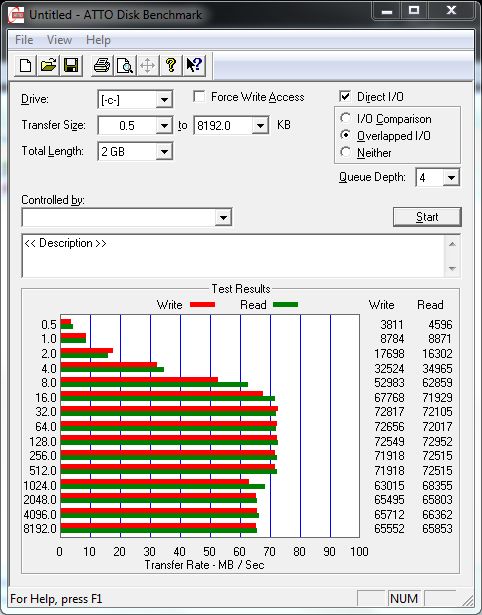Save results with the floppy disk icon

pyautogui.click(x=71, y=65)
